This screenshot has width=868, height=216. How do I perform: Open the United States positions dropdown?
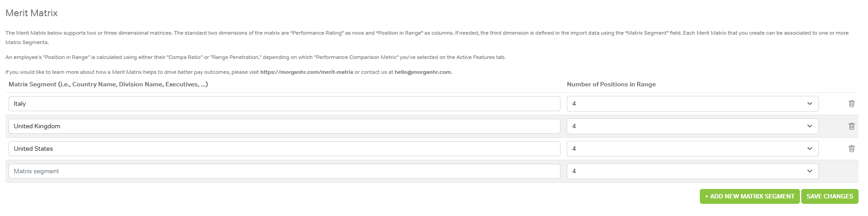point(692,148)
